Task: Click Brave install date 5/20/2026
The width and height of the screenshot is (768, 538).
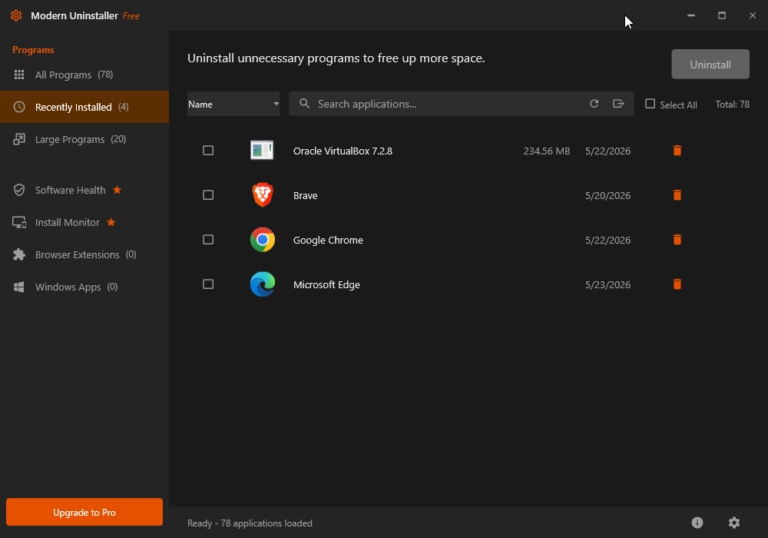Action: (608, 196)
